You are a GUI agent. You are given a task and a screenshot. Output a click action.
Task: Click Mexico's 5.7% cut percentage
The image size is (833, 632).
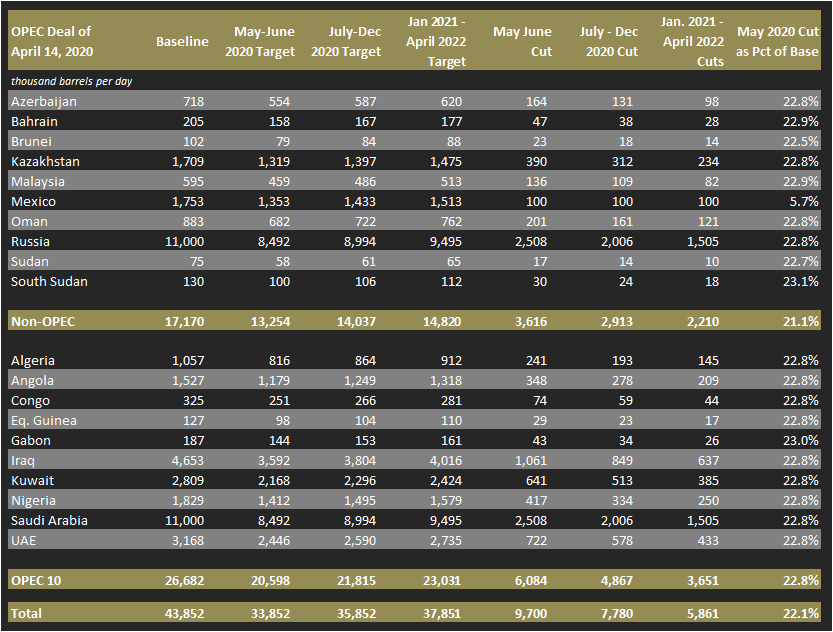pos(804,202)
